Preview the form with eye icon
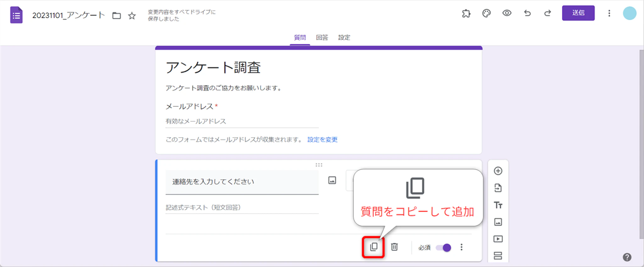This screenshot has height=267, width=644. coord(507,13)
